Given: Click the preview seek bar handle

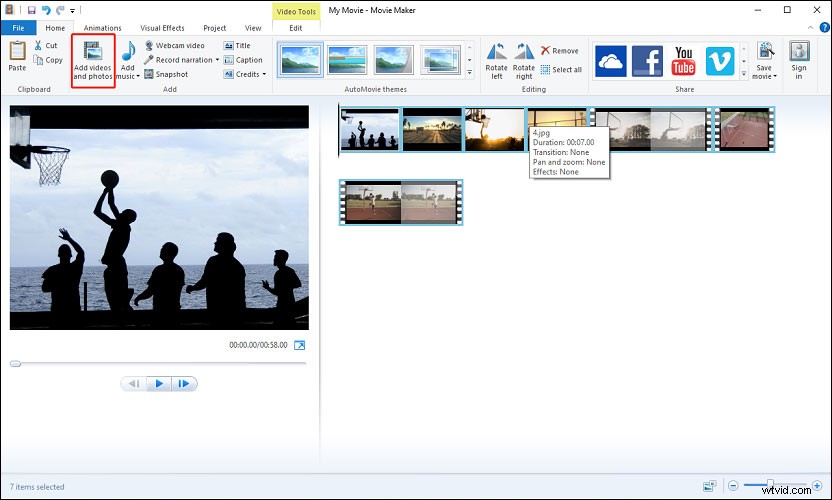Looking at the screenshot, I should [x=15, y=364].
